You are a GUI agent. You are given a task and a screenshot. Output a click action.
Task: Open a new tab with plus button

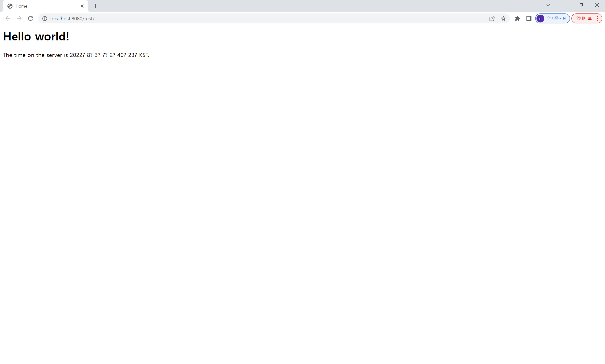click(96, 6)
